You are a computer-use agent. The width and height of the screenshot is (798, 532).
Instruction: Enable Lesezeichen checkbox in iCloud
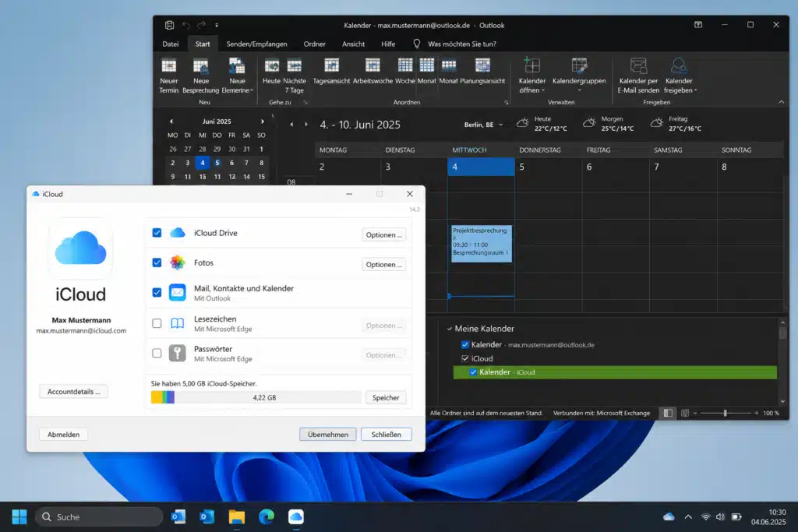coord(157,323)
